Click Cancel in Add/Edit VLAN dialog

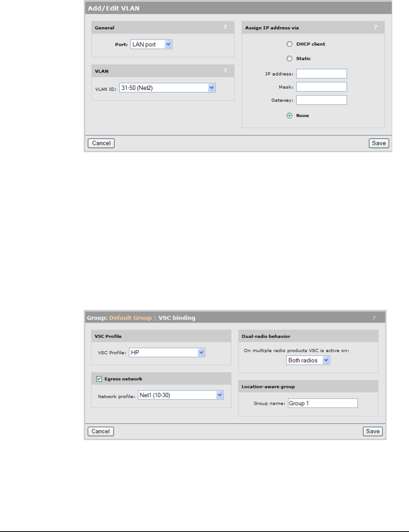101,143
